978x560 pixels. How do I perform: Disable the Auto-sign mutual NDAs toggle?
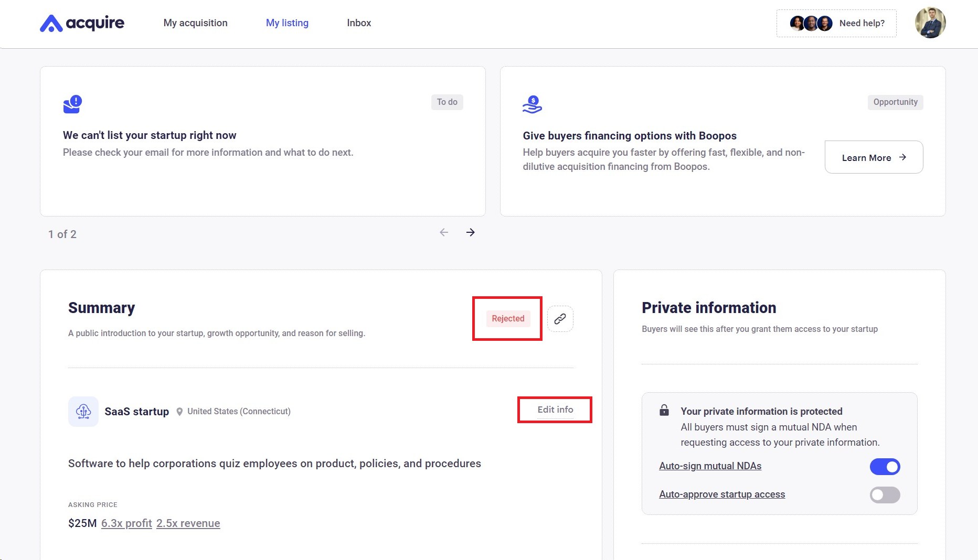click(x=885, y=467)
